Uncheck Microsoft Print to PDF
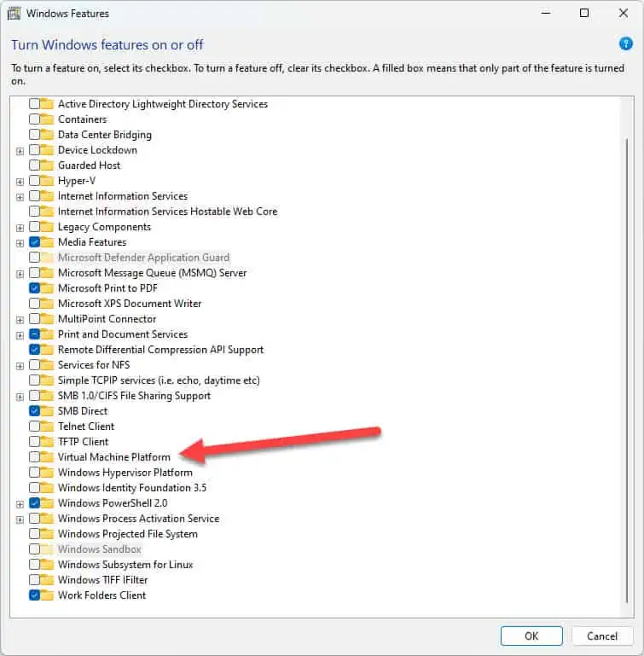This screenshot has width=644, height=656. tap(35, 288)
